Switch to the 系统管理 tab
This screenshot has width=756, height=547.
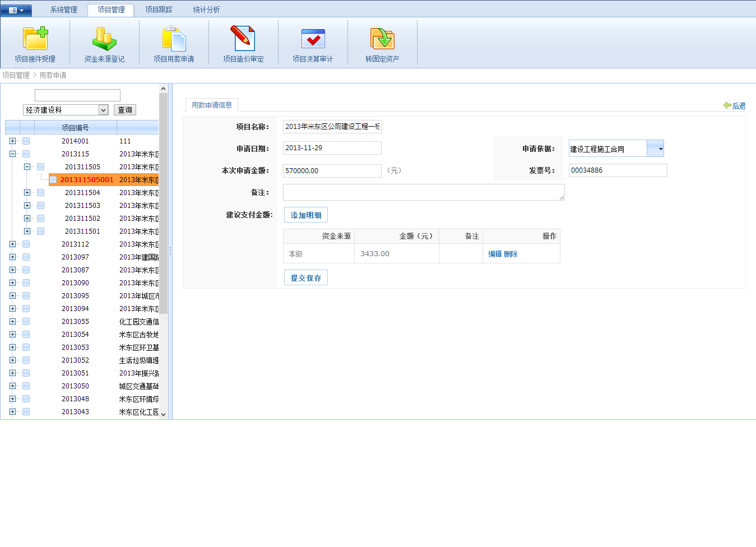click(x=64, y=10)
